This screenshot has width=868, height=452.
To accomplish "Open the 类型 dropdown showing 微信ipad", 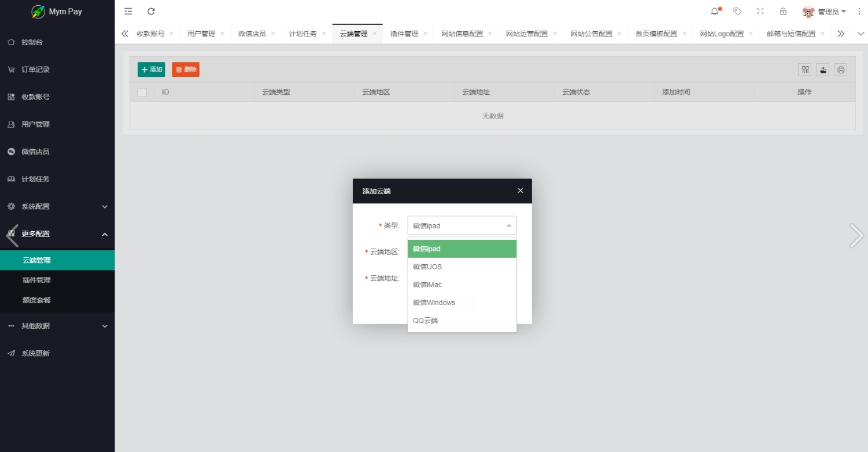I will coord(462,225).
